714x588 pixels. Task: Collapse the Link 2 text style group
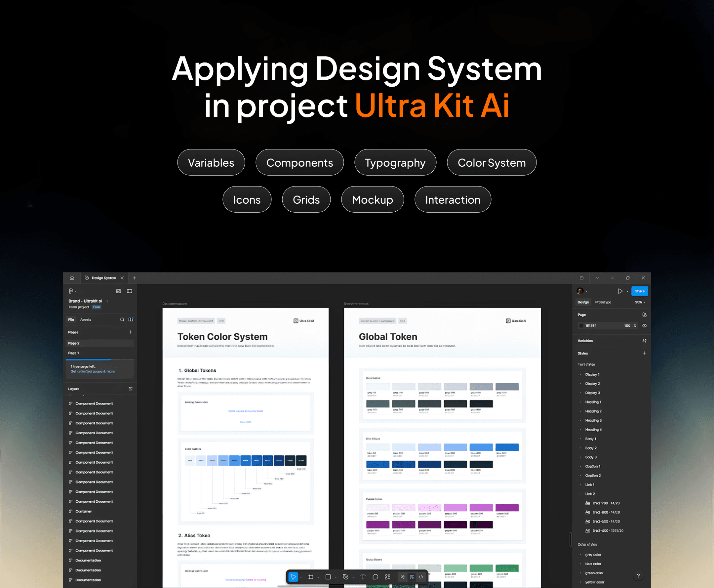point(580,494)
